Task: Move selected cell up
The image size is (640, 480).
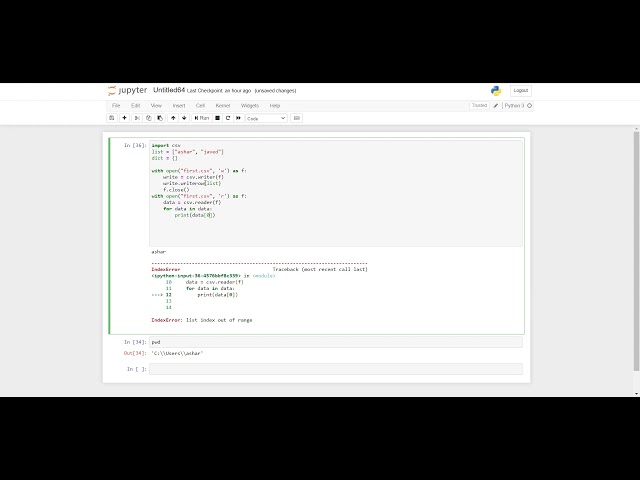Action: tap(173, 118)
